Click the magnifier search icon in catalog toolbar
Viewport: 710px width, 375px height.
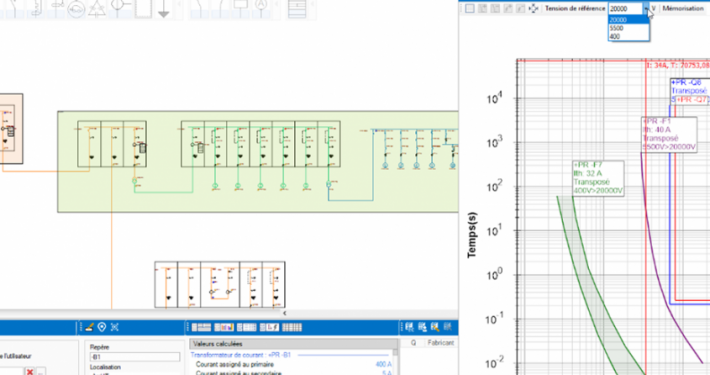[435, 327]
